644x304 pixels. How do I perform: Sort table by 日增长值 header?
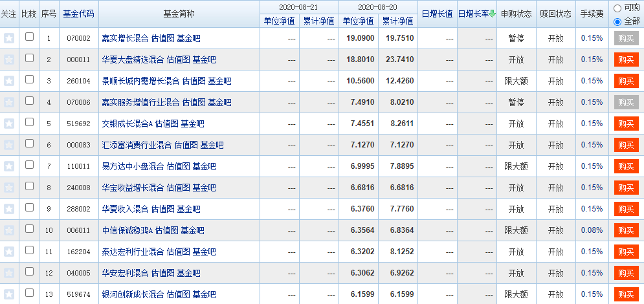click(x=438, y=14)
